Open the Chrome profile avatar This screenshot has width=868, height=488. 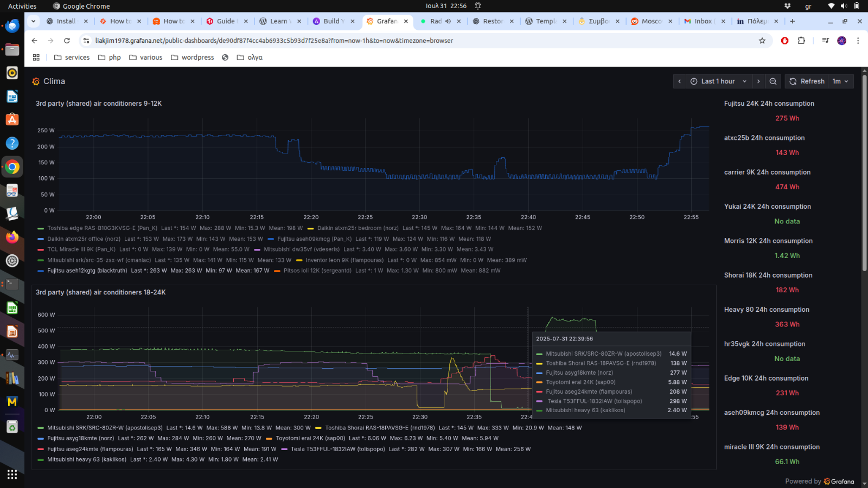pyautogui.click(x=841, y=41)
